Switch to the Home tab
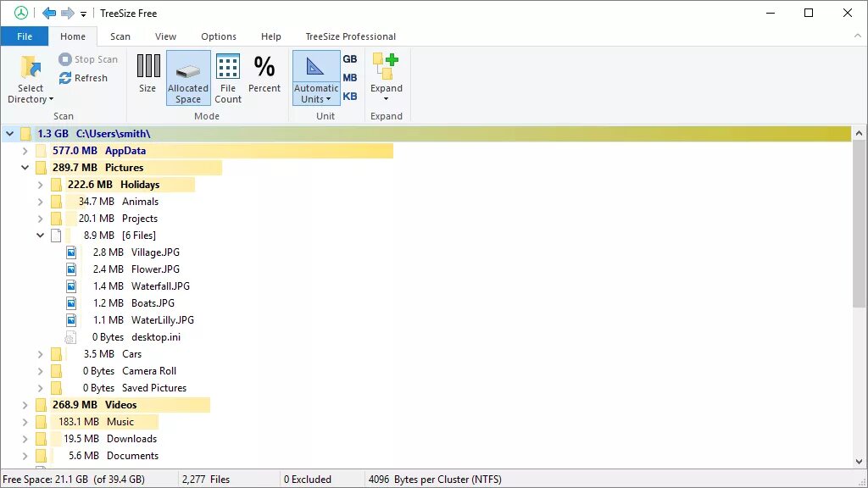Screen dimensions: 868x488 [73, 36]
